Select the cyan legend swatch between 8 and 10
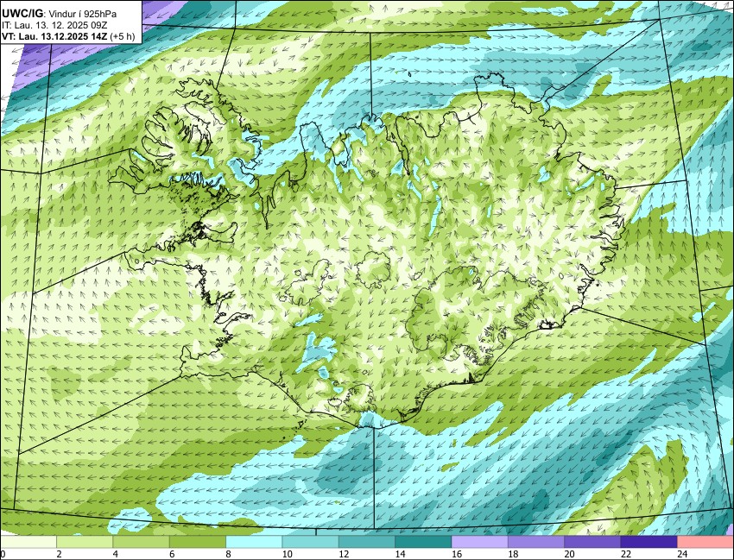 tap(254, 542)
